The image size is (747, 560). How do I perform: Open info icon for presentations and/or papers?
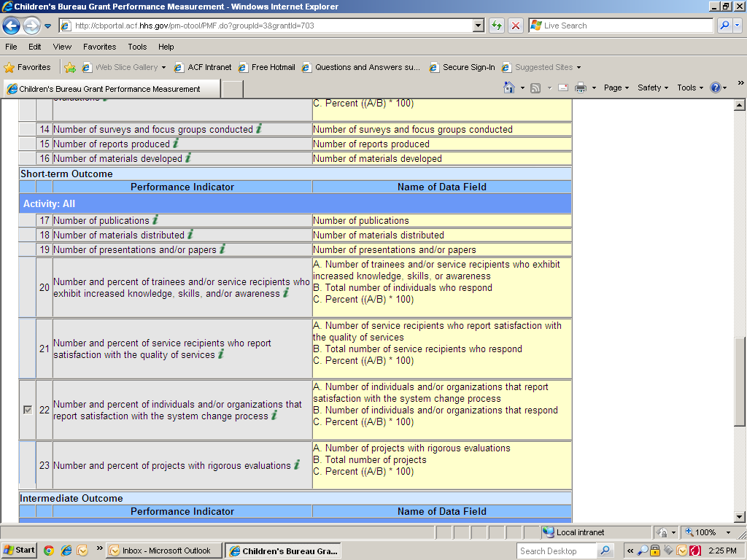pyautogui.click(x=222, y=249)
